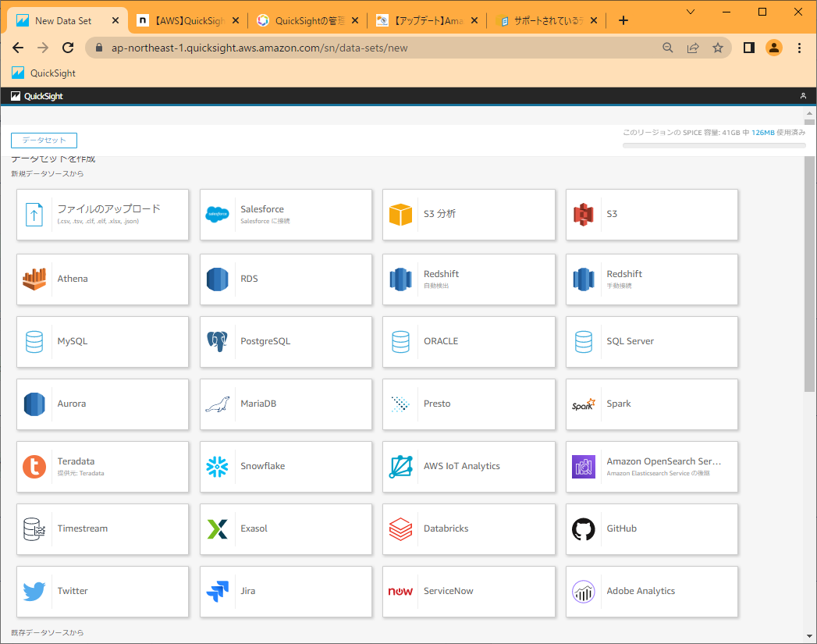Viewport: 817px width, 644px height.
Task: Select the Timestream database icon
Action: (34, 529)
